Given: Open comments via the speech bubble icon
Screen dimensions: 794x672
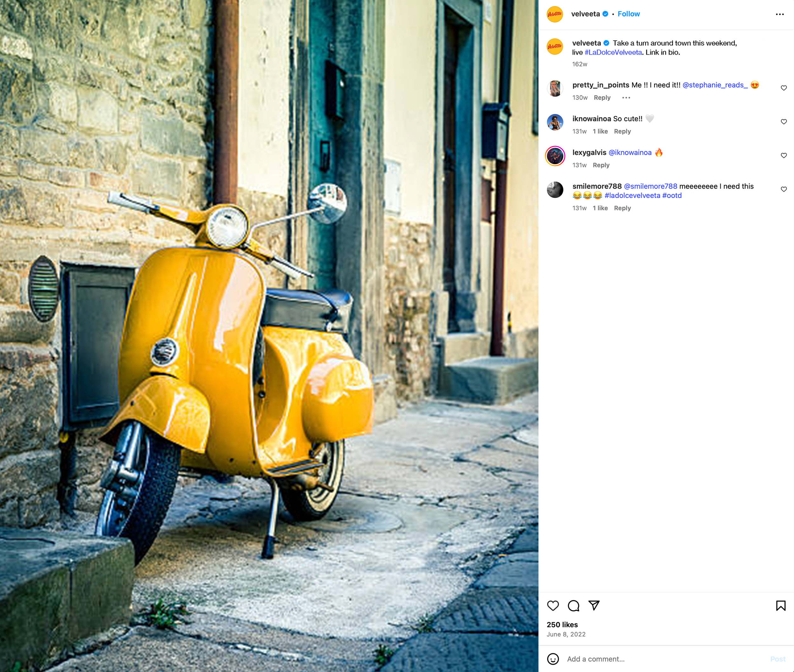Looking at the screenshot, I should 573,606.
